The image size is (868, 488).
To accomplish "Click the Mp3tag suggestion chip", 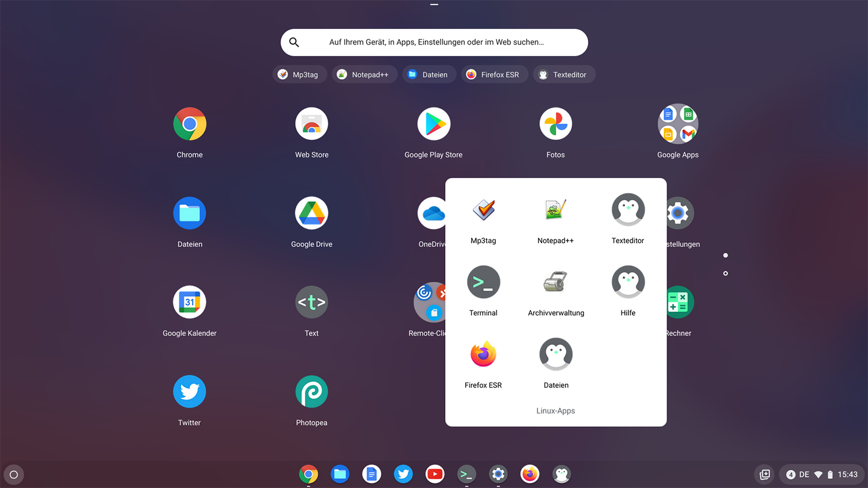I will pos(300,75).
